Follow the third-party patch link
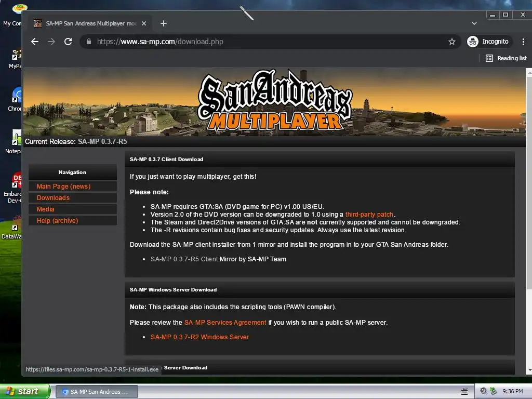Viewport: 532px width, 399px height. pos(369,215)
